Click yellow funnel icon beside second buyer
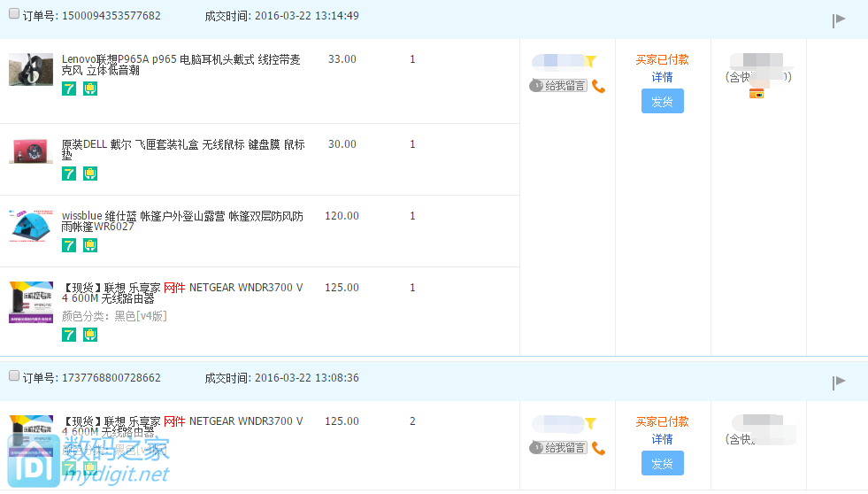This screenshot has width=868, height=494. tap(590, 423)
